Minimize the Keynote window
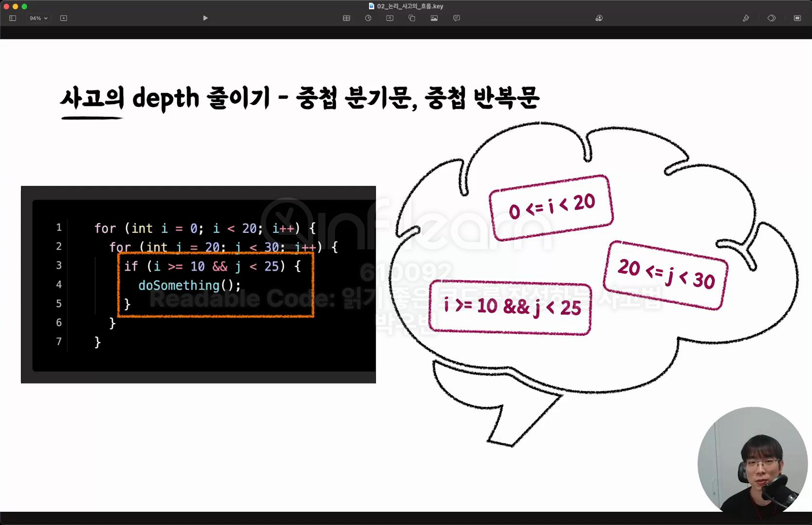This screenshot has width=812, height=525. 16,6
